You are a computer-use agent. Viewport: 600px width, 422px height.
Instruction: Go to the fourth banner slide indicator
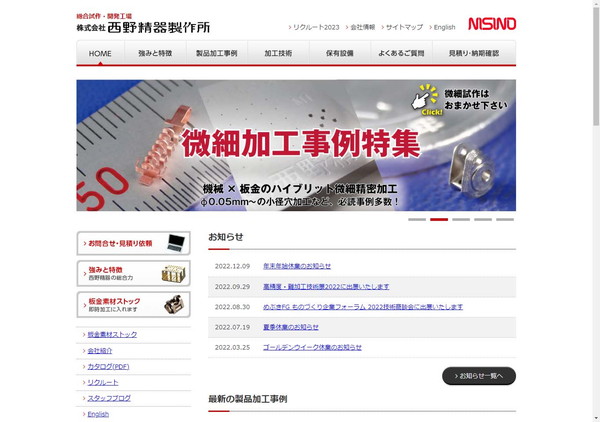click(483, 220)
